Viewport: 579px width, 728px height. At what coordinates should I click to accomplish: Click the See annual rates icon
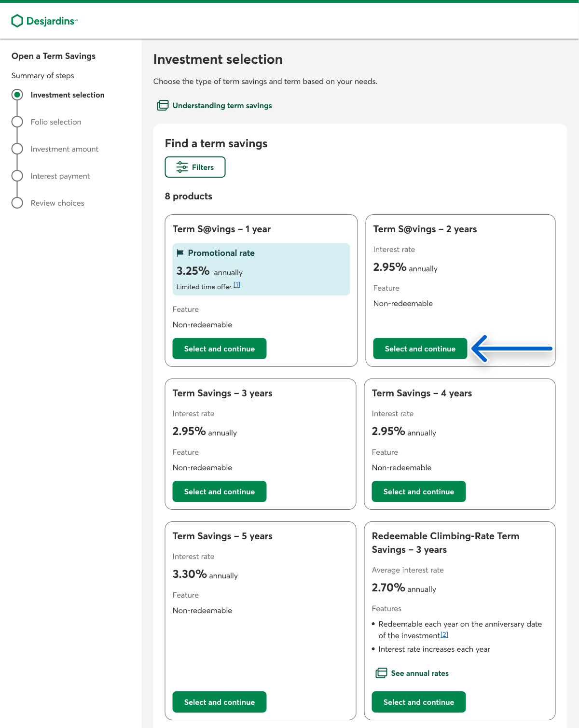pyautogui.click(x=381, y=673)
